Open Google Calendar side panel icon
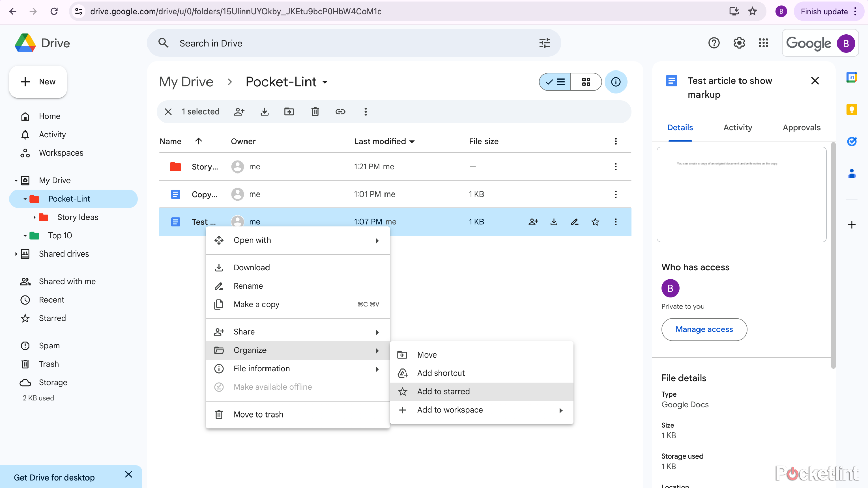The height and width of the screenshot is (488, 868). pyautogui.click(x=852, y=77)
